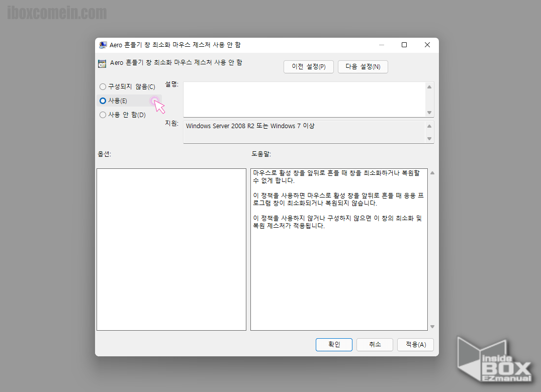Go to previous setting with 이전 설정(P)
This screenshot has height=392, width=541.
click(x=309, y=67)
